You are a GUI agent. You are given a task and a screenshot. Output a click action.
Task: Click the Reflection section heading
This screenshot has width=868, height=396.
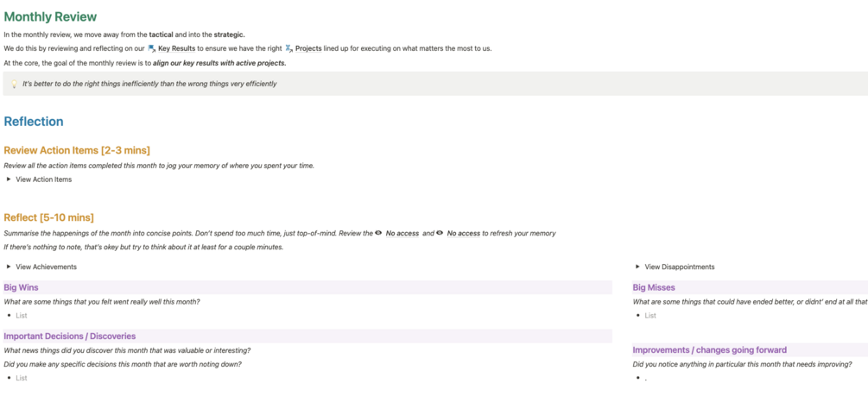(34, 122)
